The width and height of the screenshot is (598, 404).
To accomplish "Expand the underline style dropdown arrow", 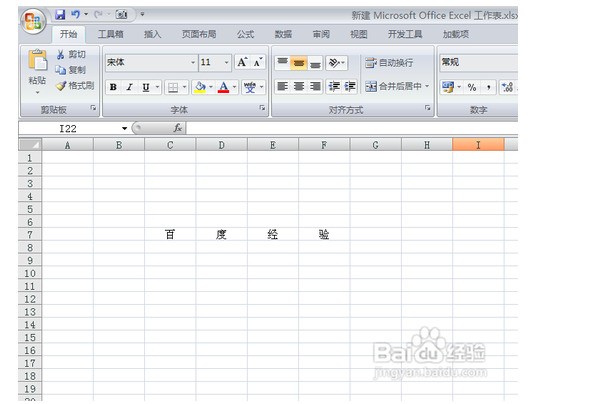I will 157,87.
